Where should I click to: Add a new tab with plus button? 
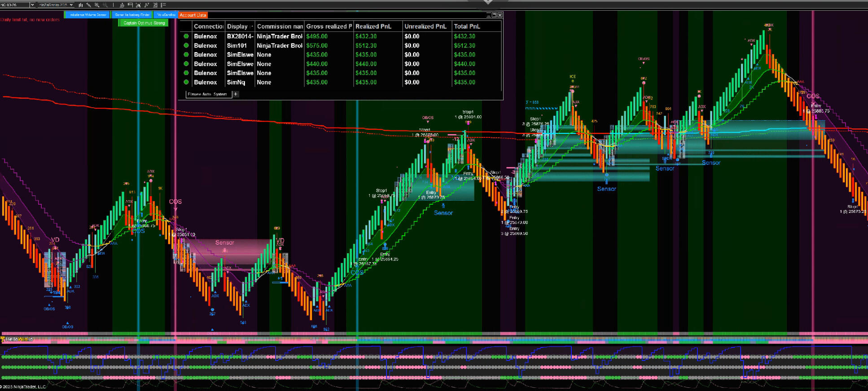[236, 94]
